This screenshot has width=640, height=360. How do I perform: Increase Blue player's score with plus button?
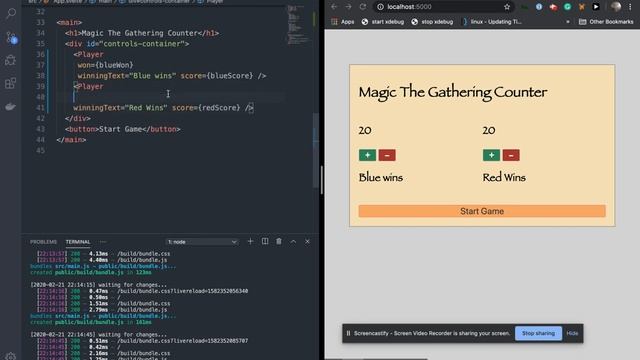point(367,155)
